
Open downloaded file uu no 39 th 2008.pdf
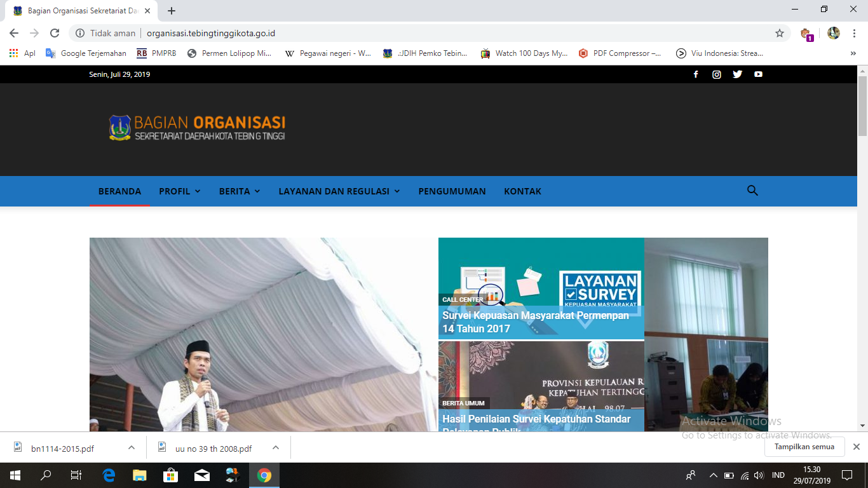click(x=214, y=448)
